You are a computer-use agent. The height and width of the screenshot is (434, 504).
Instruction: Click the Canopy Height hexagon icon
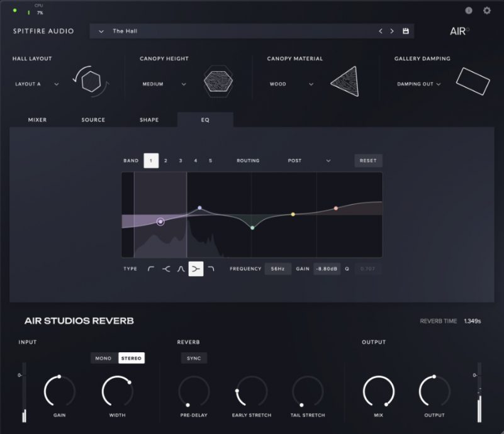218,82
